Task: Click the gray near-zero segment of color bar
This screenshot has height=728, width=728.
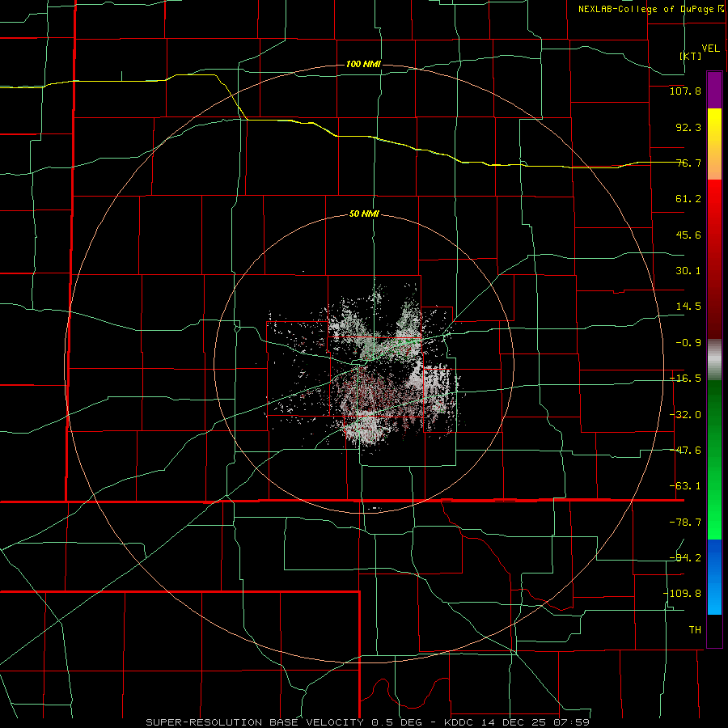Action: (714, 360)
